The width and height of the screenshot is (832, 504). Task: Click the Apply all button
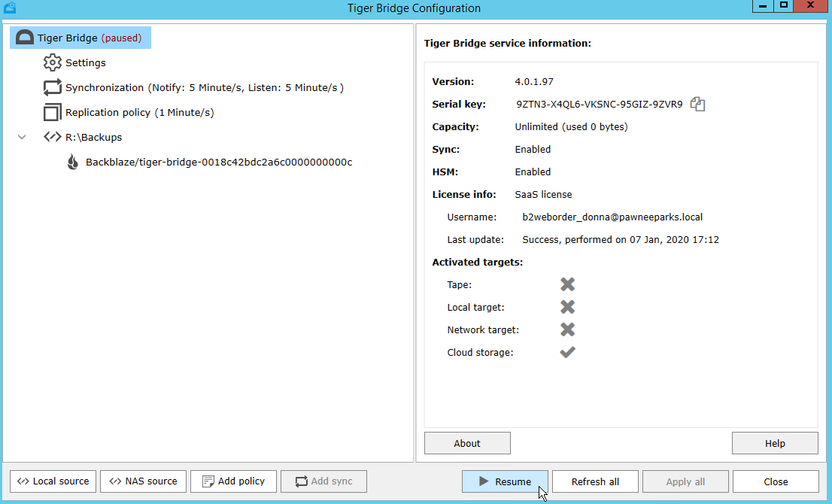[685, 481]
